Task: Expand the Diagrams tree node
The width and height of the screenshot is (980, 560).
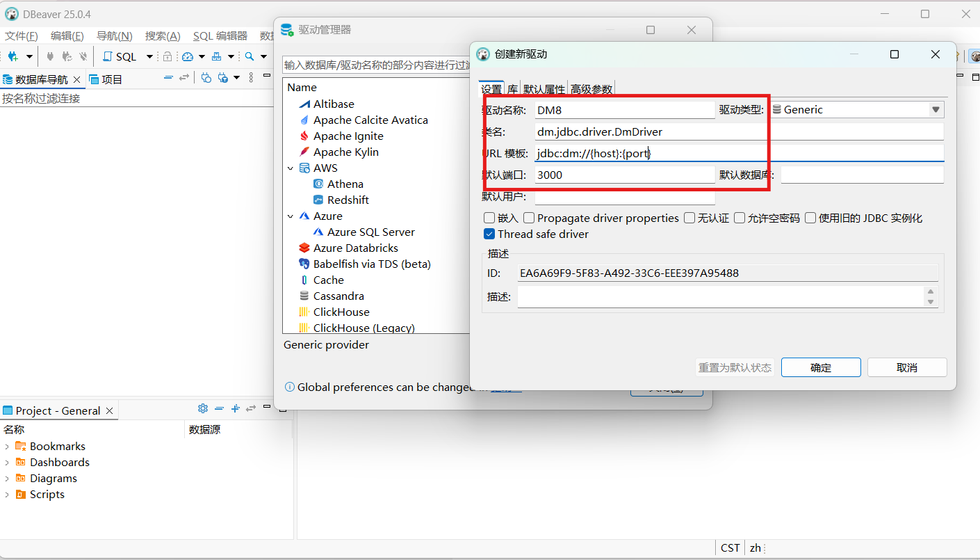Action: [7, 479]
